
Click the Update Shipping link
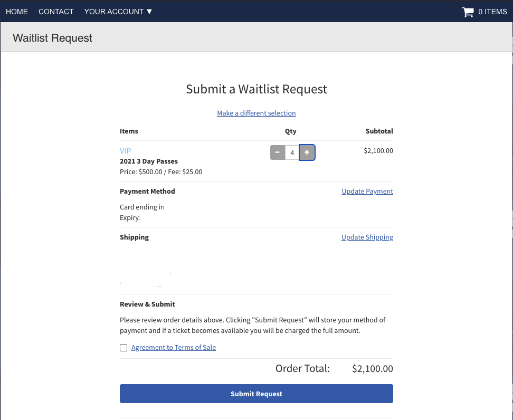(367, 237)
